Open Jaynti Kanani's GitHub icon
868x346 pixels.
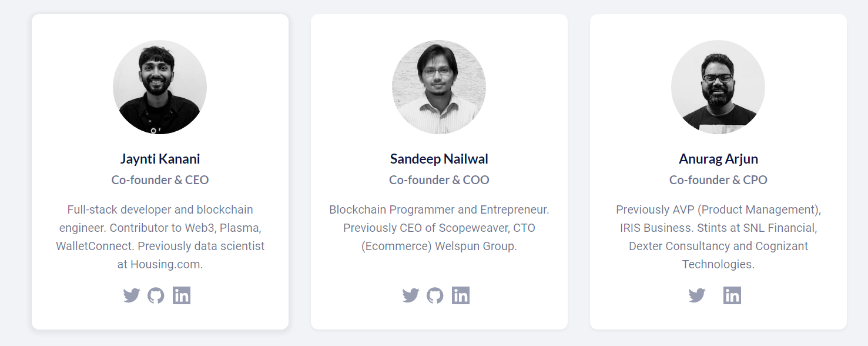pos(156,295)
